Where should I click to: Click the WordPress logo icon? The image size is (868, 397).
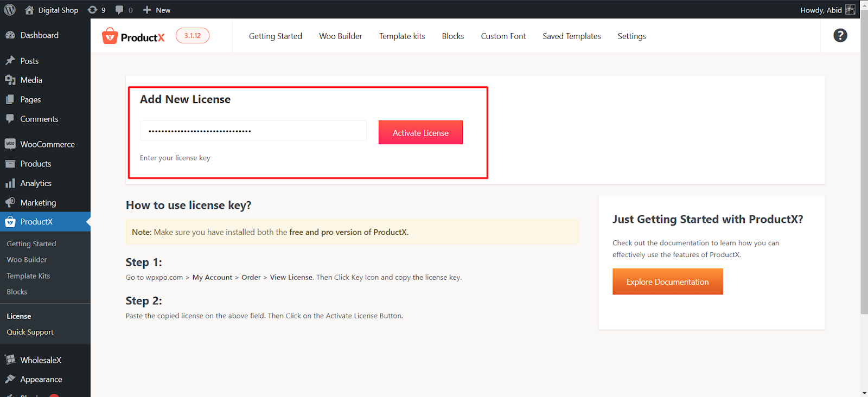(10, 10)
